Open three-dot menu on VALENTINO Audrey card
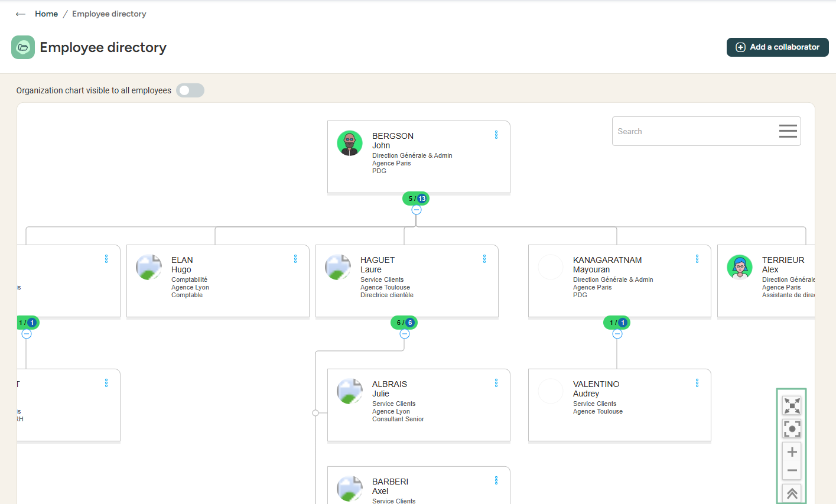The width and height of the screenshot is (836, 504). (x=697, y=383)
